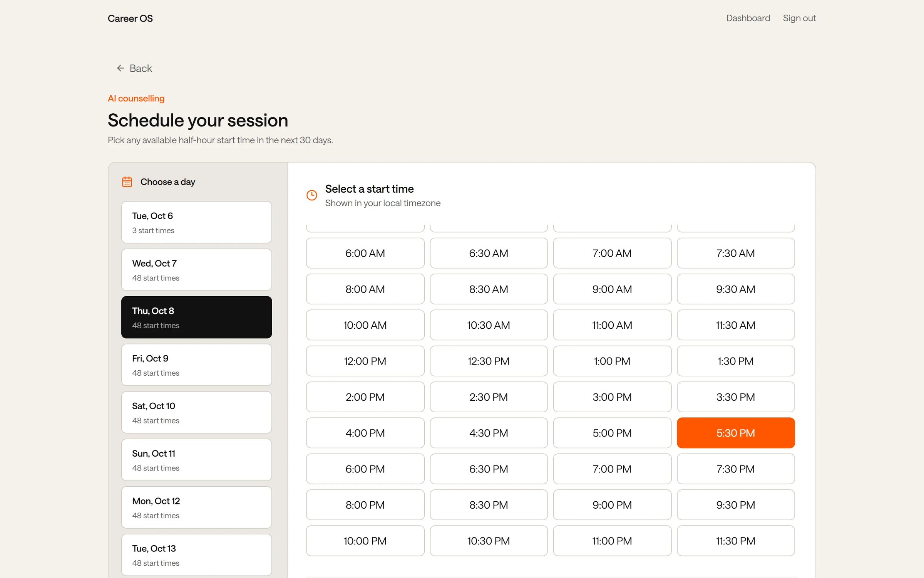Select the 12:30 PM slot
924x578 pixels.
(x=489, y=361)
